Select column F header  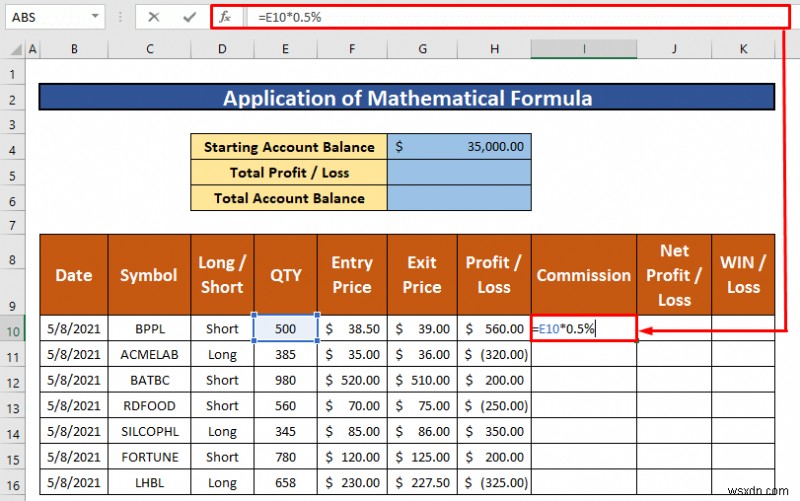(352, 49)
